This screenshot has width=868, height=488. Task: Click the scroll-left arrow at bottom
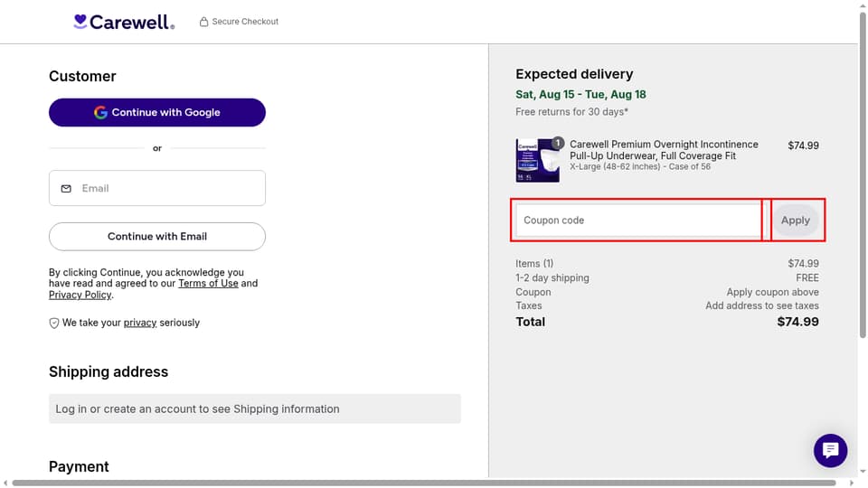[x=5, y=483]
